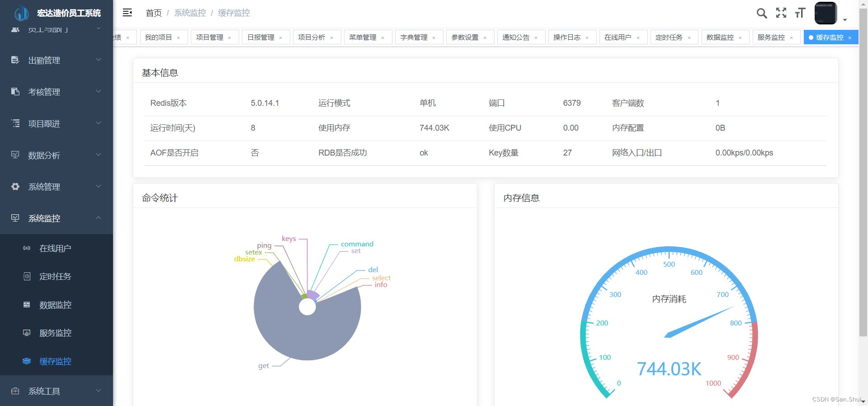868x406 pixels.
Task: Close the 项目管理 tab
Action: (230, 38)
